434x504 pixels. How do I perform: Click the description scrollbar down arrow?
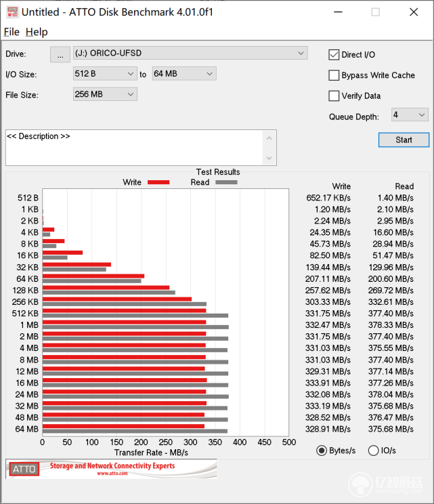click(269, 158)
